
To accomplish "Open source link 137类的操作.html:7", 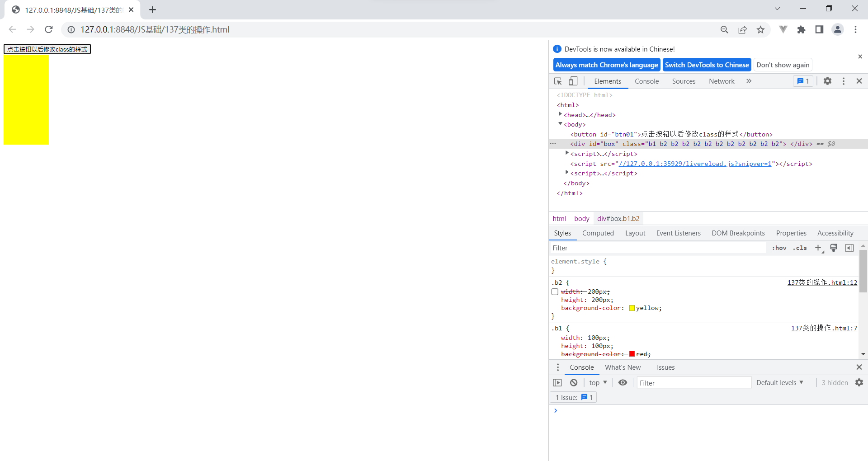I will coord(824,328).
